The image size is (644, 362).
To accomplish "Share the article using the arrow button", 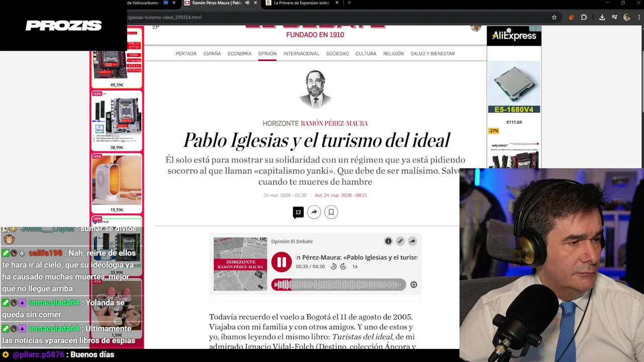I will tap(314, 212).
